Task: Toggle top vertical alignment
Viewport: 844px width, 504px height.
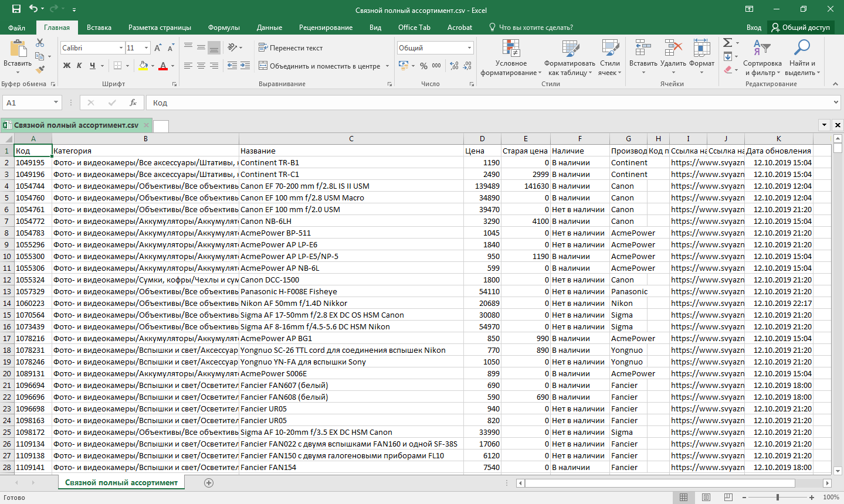Action: 188,47
